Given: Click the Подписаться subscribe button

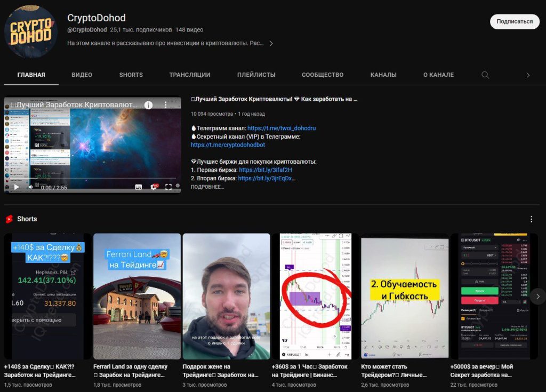Looking at the screenshot, I should coord(515,21).
